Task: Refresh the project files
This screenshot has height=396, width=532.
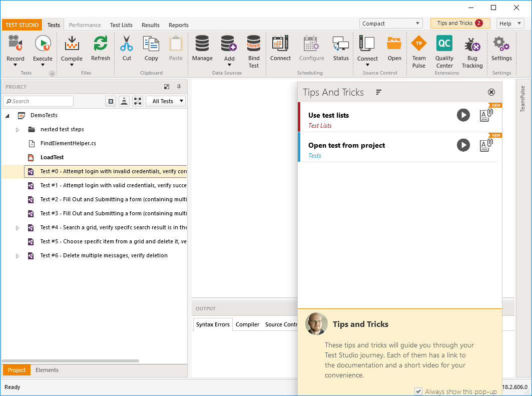Action: [x=101, y=44]
